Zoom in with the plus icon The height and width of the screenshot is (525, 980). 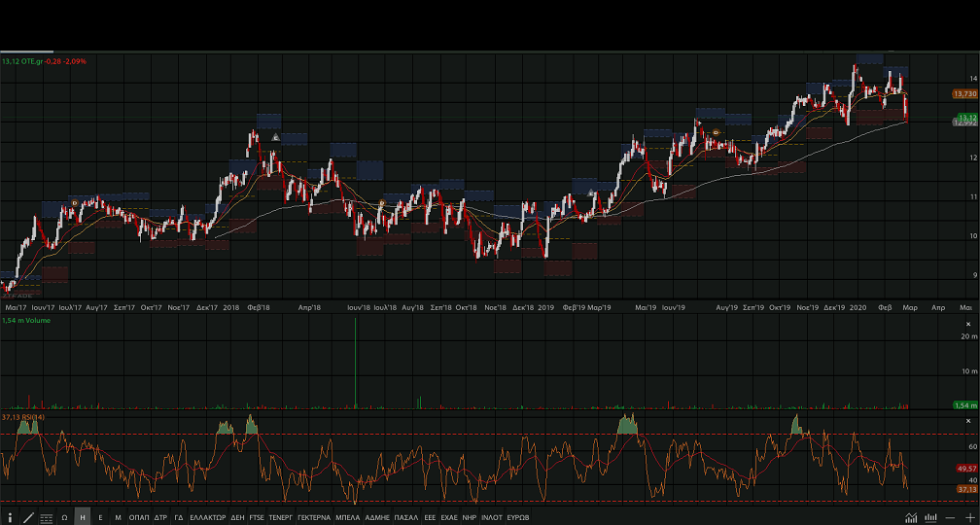pyautogui.click(x=968, y=517)
